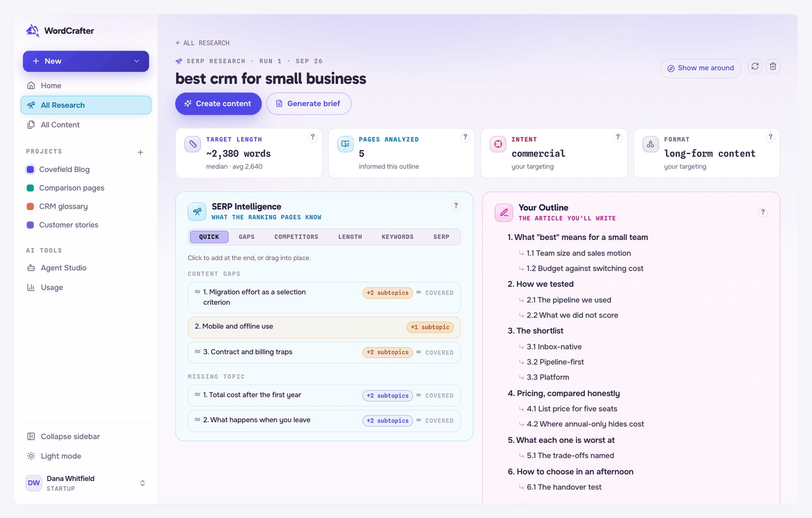Open help for Format card
Viewport: 812px width, 518px height.
pyautogui.click(x=770, y=137)
